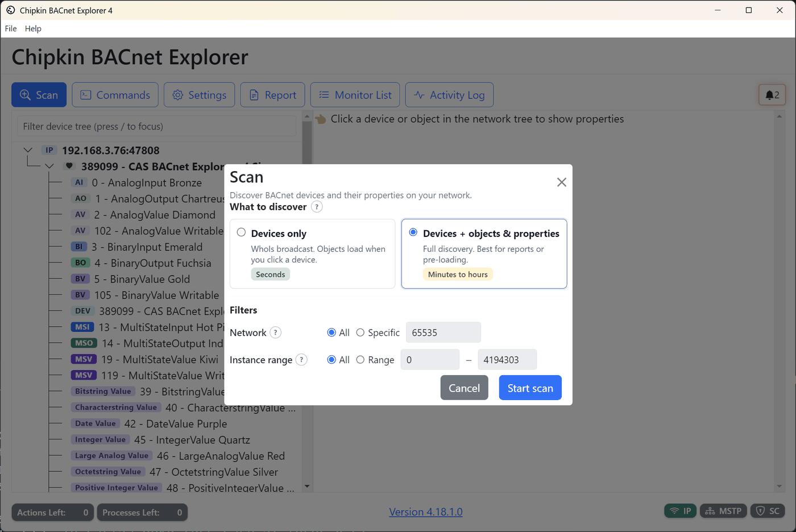Click the Octetstring Value badge
Viewport: 796px width, 532px height.
[x=108, y=472]
